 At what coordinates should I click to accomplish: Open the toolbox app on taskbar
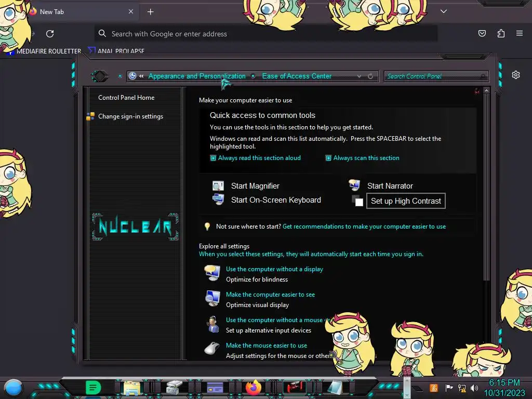[x=174, y=388]
